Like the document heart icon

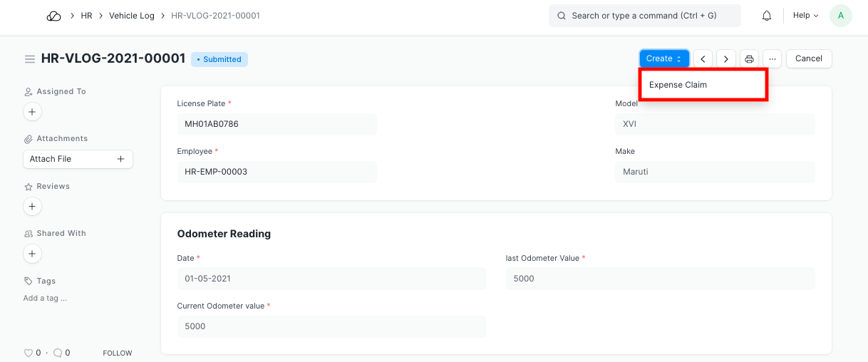(29, 353)
